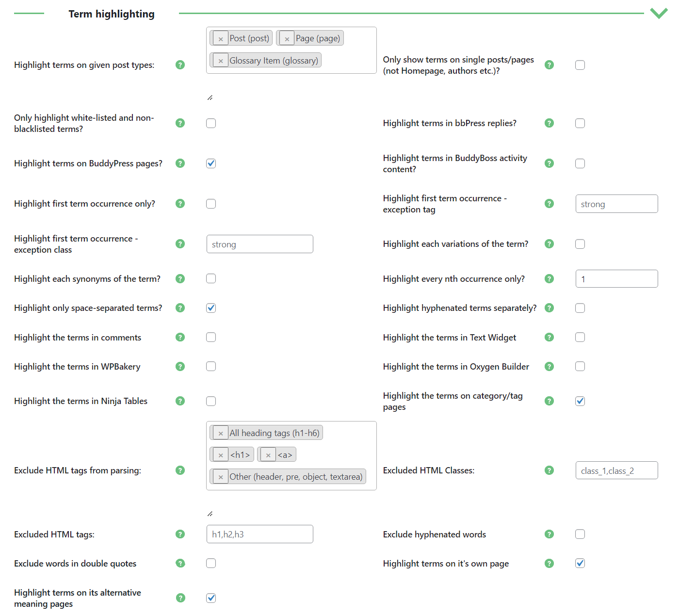The image size is (679, 616).
Task: Tick Highlight each synonyms of the term
Action: coord(211,278)
